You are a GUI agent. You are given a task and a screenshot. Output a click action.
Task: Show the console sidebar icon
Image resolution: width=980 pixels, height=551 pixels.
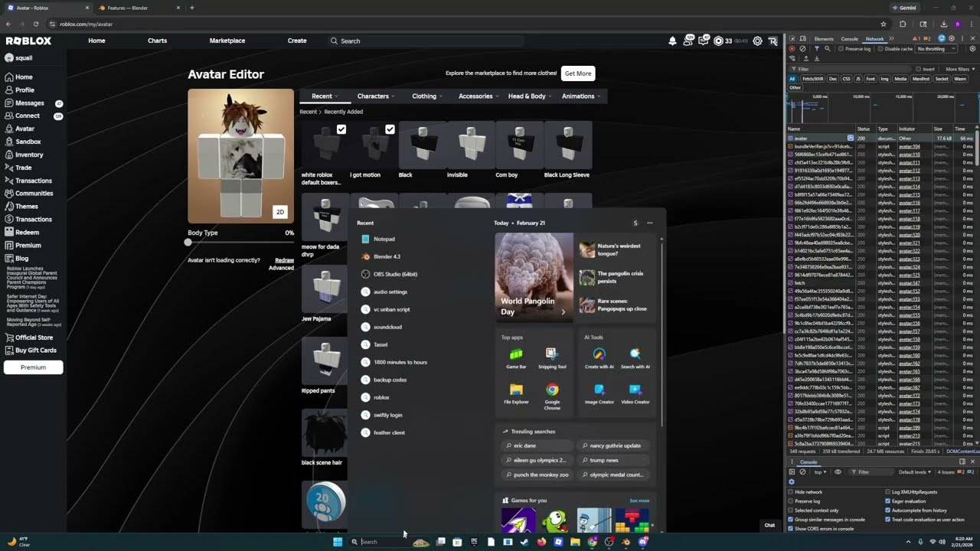(792, 471)
